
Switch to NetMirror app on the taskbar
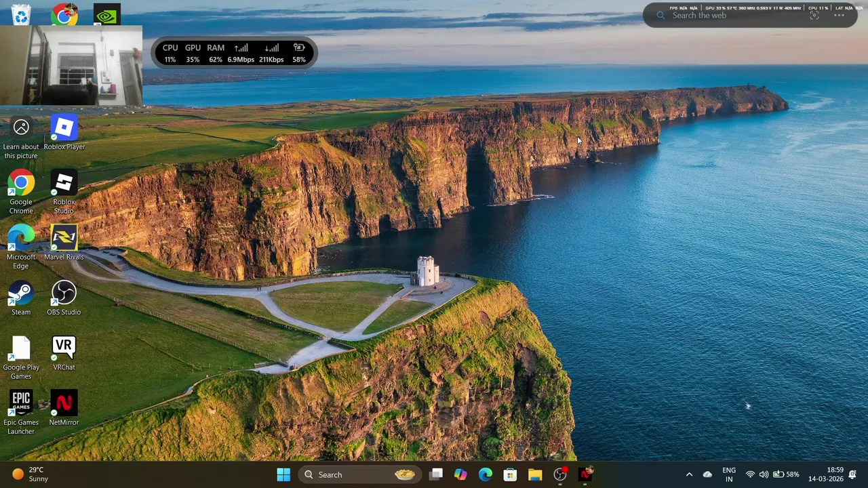(585, 474)
